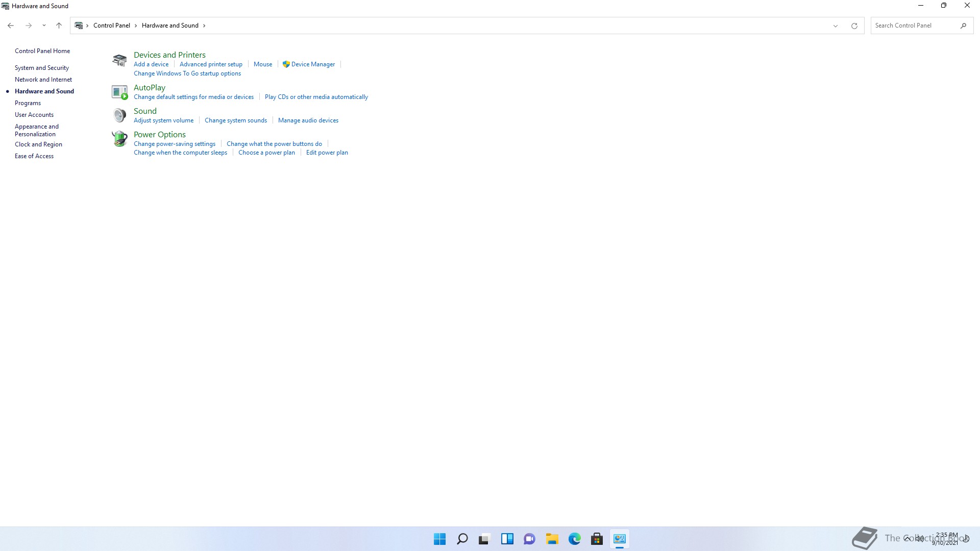Viewport: 980px width, 551px height.
Task: Open taskbar Search
Action: coord(462,539)
